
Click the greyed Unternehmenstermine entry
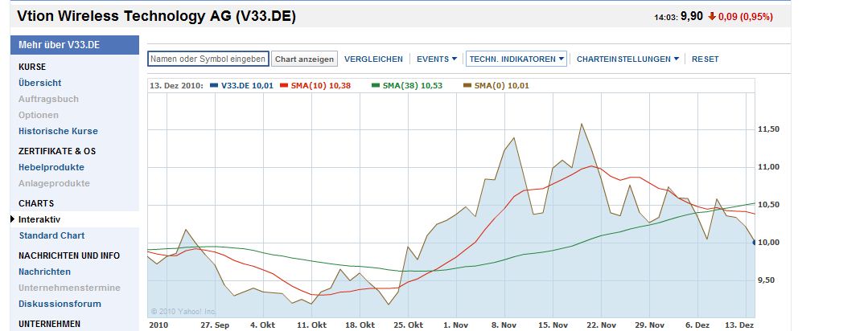69,288
